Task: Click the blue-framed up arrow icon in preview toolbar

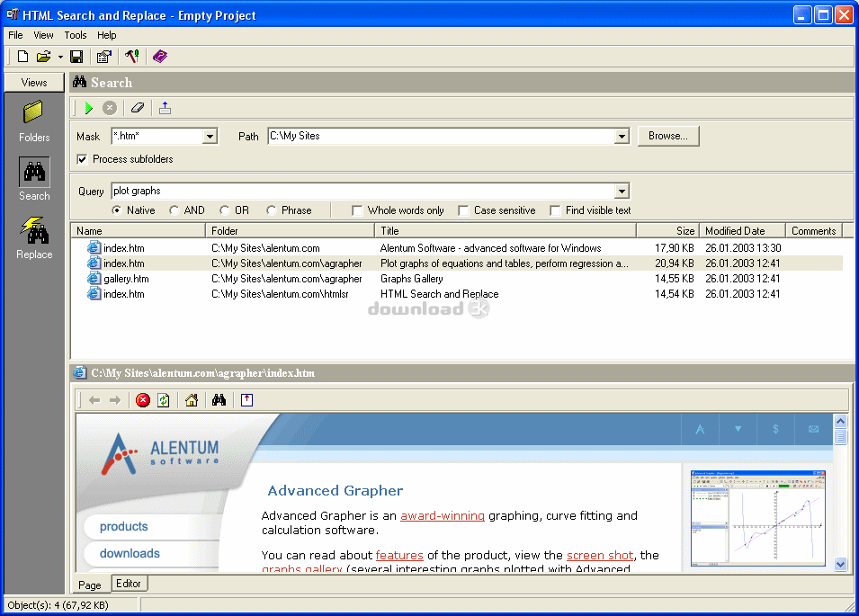Action: pyautogui.click(x=247, y=400)
